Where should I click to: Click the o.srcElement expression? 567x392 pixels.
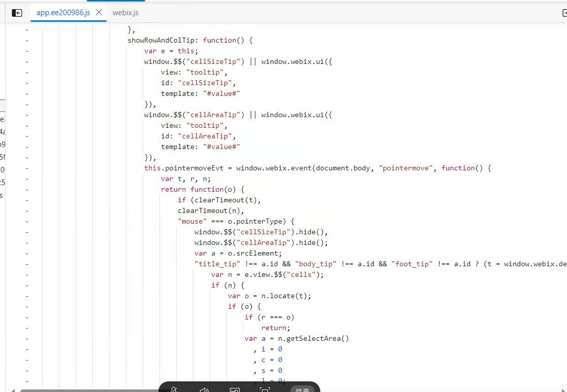pyautogui.click(x=258, y=254)
